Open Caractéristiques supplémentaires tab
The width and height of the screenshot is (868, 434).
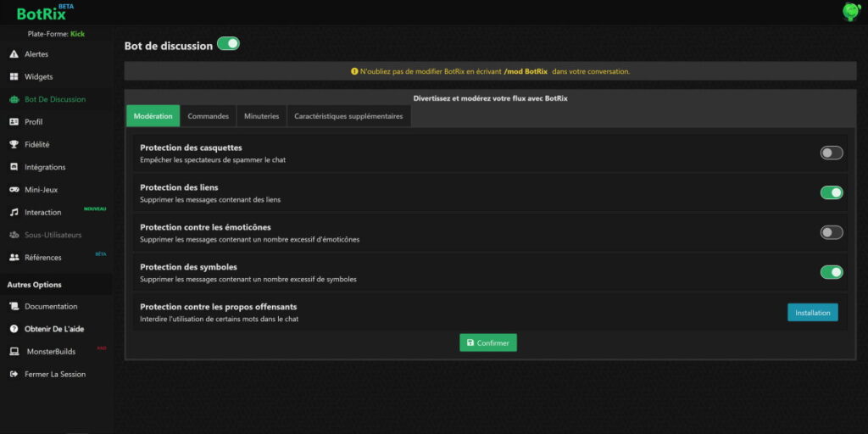[x=348, y=116]
